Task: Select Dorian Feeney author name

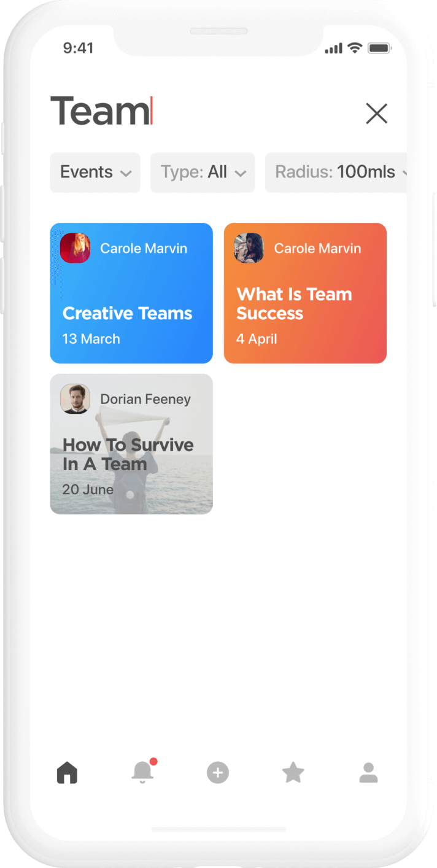Action: tap(145, 400)
